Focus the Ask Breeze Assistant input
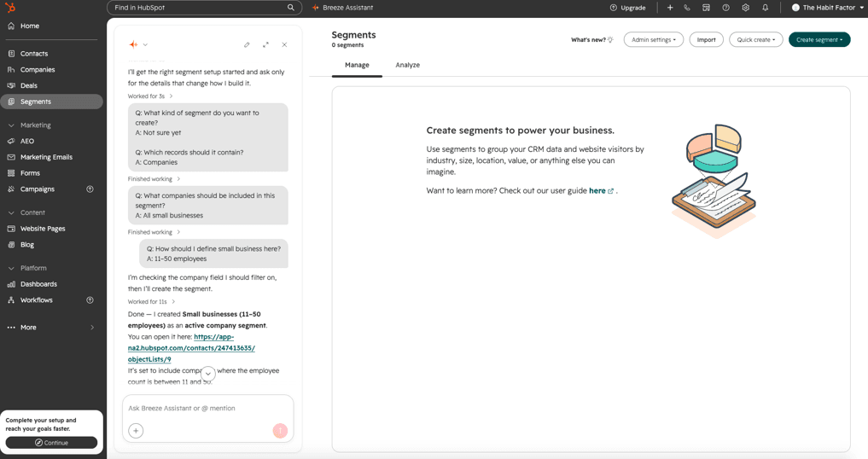This screenshot has width=868, height=459. [x=207, y=409]
